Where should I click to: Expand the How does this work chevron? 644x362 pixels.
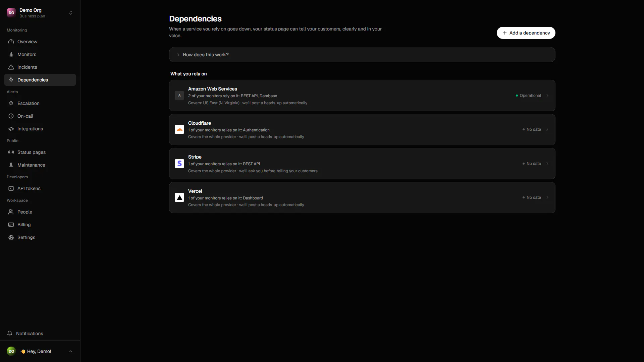(178, 55)
